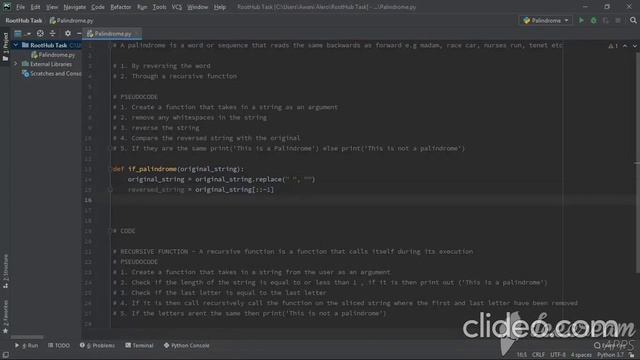
Task: Select Scratches and Consoles in project tree
Action: coord(52,73)
